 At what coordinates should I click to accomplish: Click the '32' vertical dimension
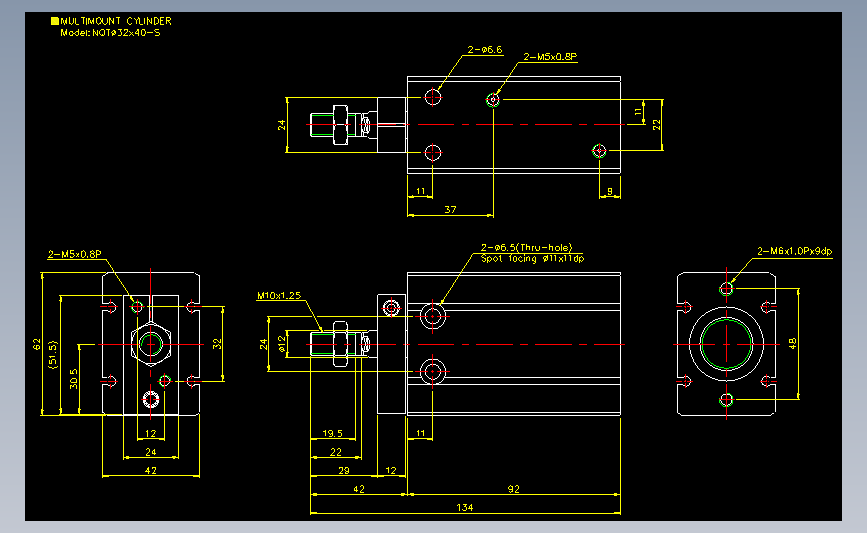(217, 344)
